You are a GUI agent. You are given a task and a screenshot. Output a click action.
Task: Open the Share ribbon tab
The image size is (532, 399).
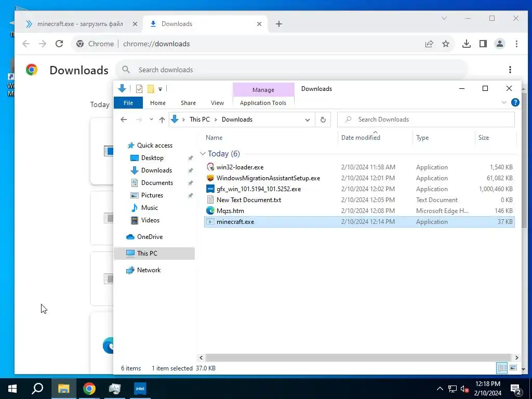click(x=188, y=103)
